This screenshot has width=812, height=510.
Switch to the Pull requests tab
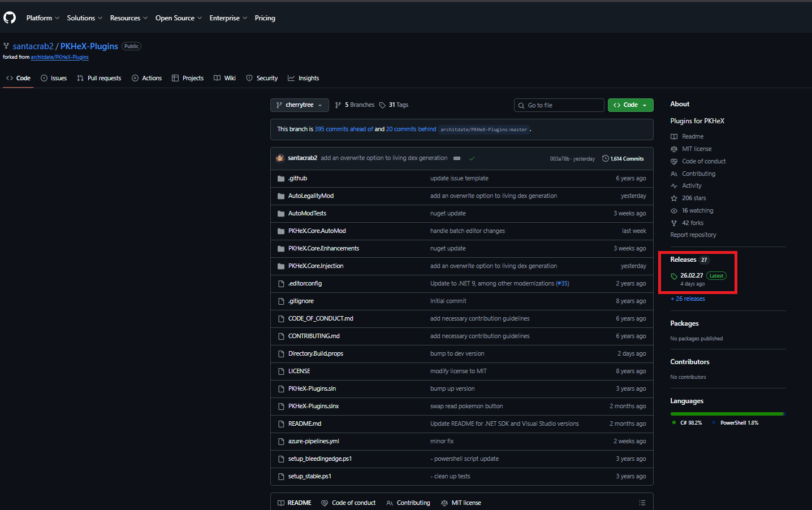[x=99, y=78]
